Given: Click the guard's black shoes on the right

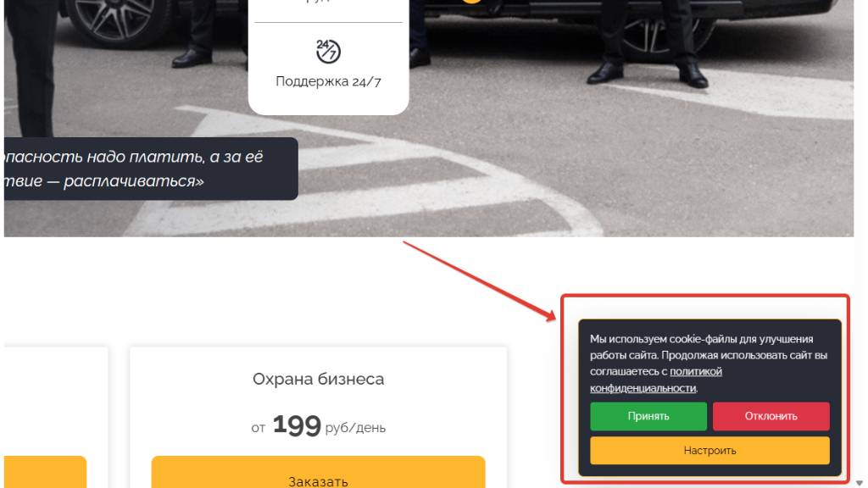Looking at the screenshot, I should (x=648, y=73).
